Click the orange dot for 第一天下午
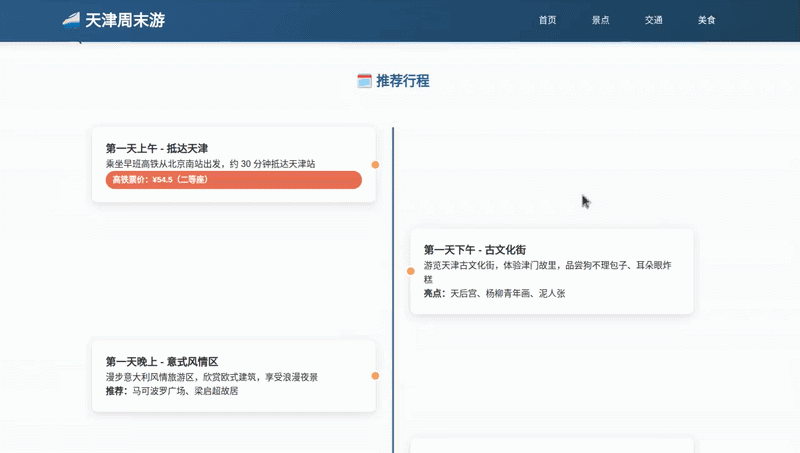Screen dimensions: 800x453 [410, 271]
